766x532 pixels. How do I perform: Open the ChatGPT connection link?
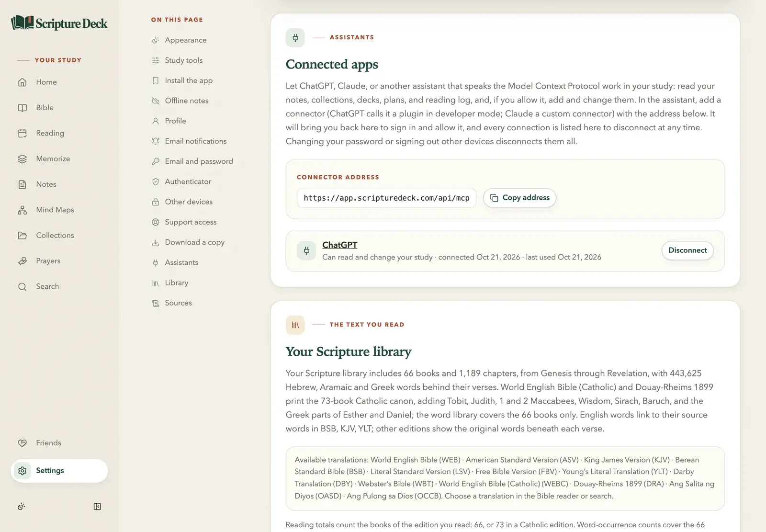pos(339,245)
